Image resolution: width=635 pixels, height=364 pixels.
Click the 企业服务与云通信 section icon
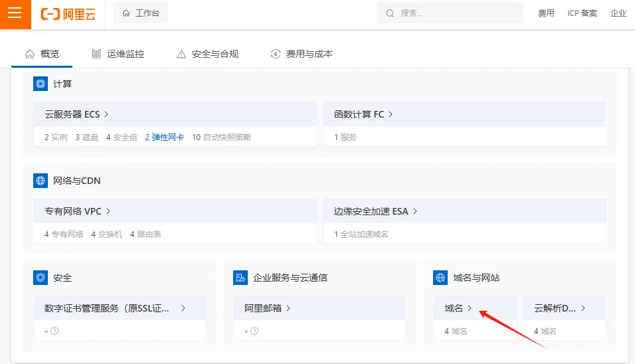coord(240,278)
